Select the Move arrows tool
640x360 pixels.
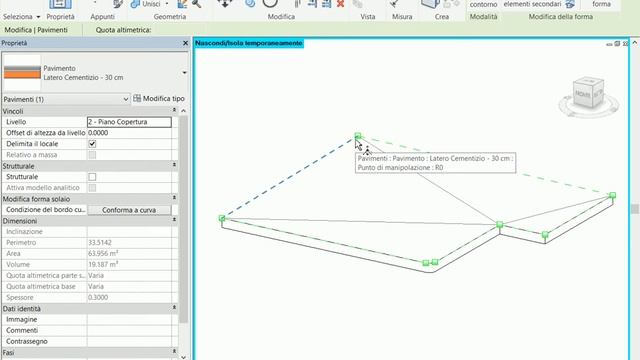point(224,3)
